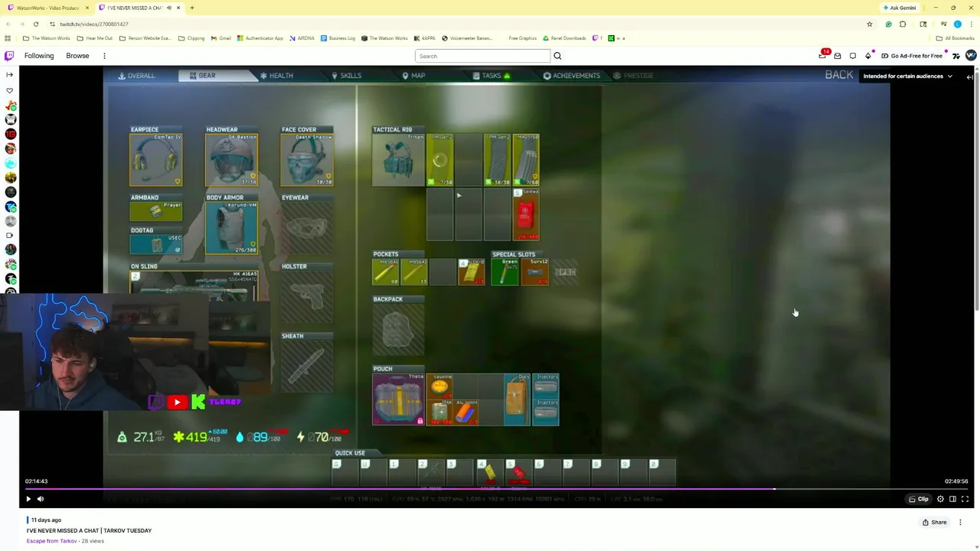This screenshot has width=980, height=551.
Task: Open the Authenticator App bookmark
Action: tap(260, 38)
